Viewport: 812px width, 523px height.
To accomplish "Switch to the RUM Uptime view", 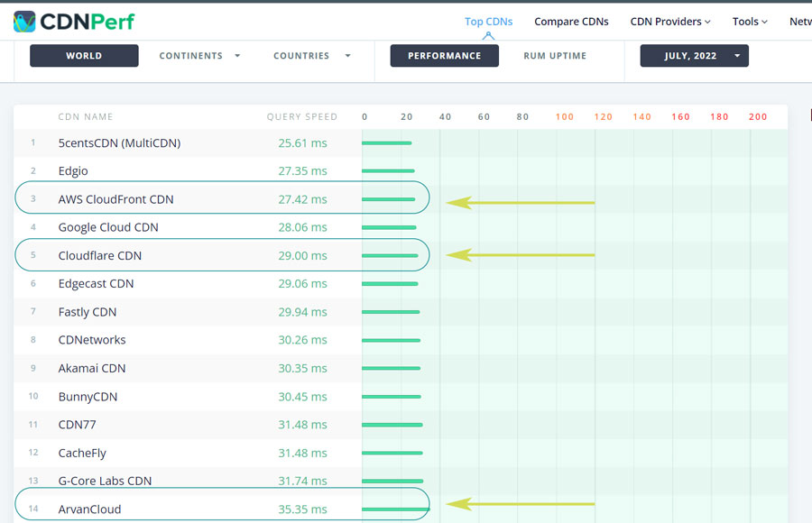I will (x=555, y=56).
